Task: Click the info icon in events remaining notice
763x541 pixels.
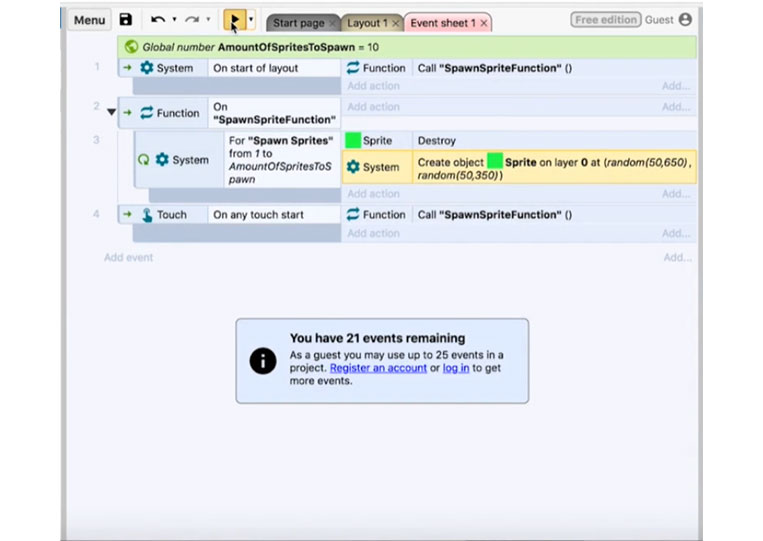Action: [263, 361]
